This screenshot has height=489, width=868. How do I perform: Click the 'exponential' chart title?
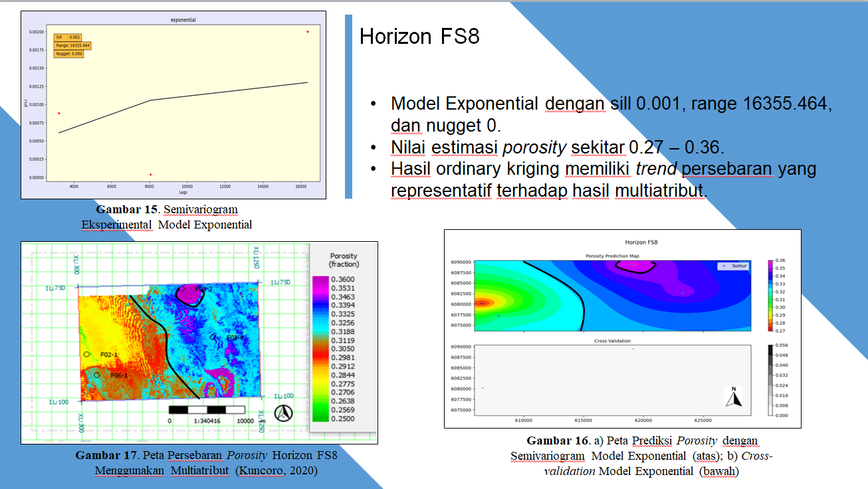point(183,20)
